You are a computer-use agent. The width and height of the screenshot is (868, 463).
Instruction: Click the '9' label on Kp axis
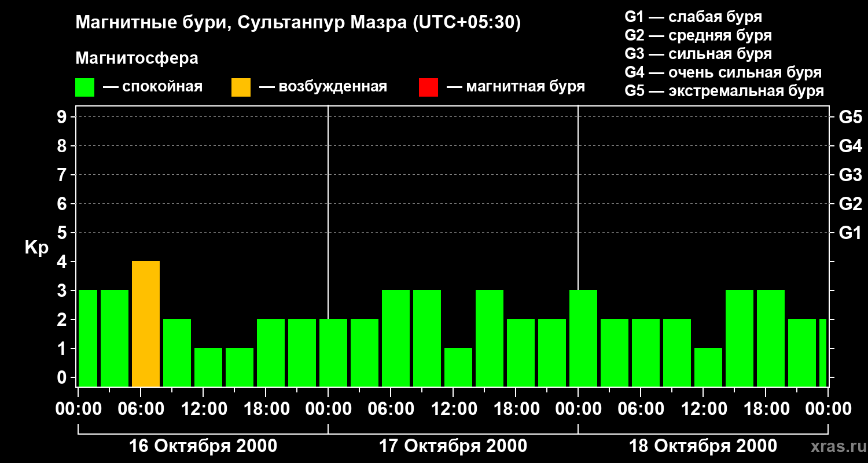(x=63, y=117)
